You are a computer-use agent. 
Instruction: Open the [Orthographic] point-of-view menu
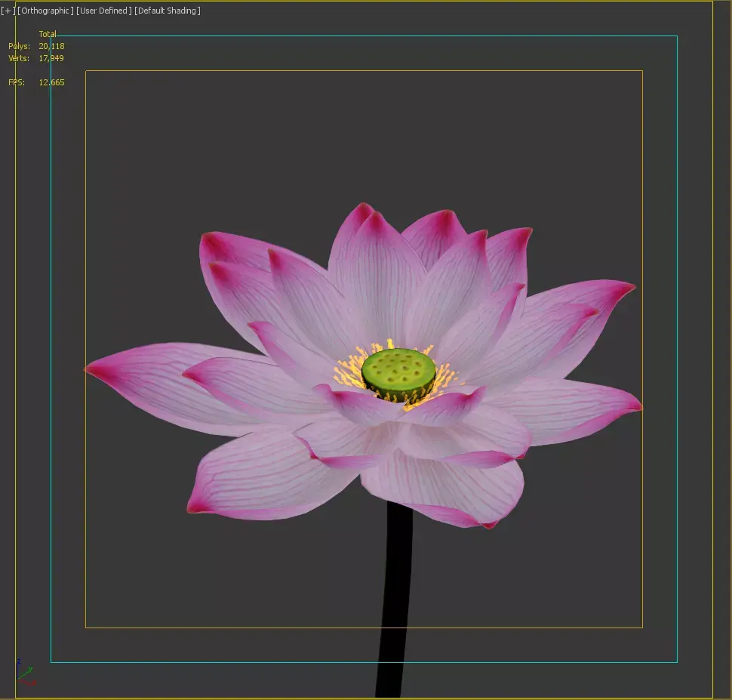(x=45, y=10)
